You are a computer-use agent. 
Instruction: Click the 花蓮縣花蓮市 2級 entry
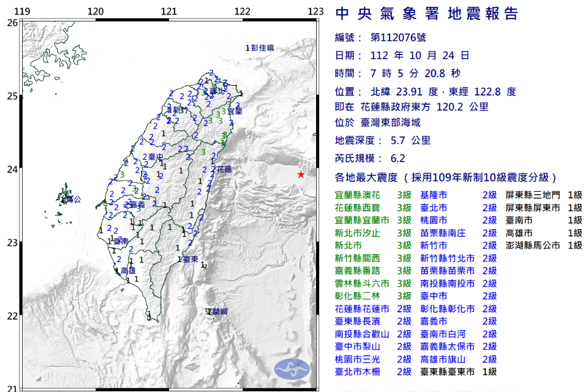(373, 309)
